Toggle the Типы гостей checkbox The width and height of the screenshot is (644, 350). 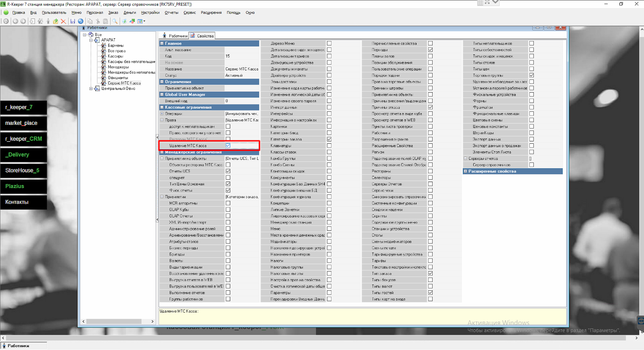[x=431, y=293]
